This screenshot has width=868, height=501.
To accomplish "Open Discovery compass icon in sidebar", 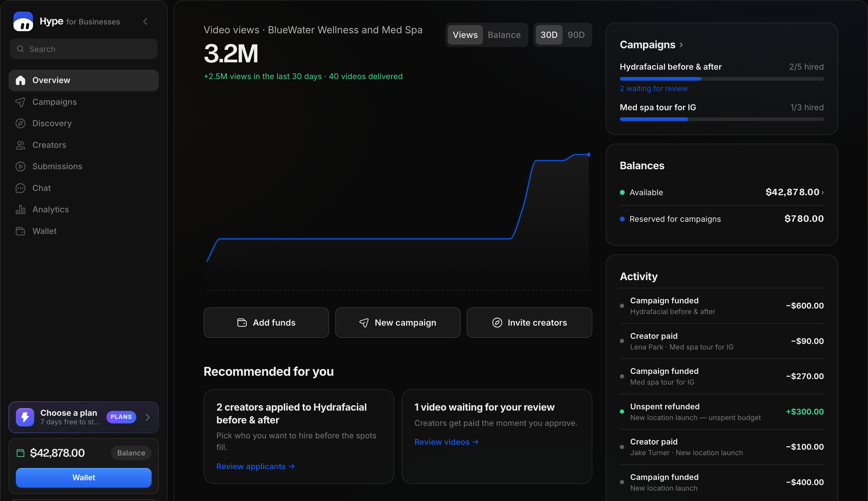I will pos(20,123).
